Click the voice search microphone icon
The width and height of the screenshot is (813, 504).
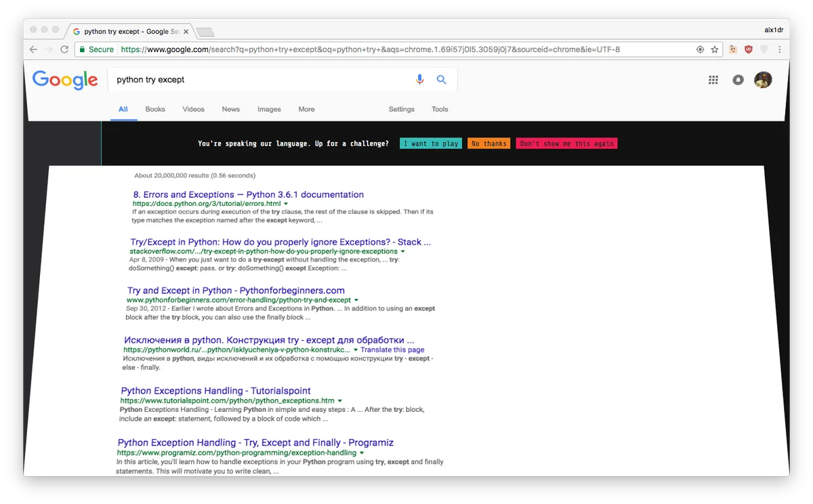419,79
